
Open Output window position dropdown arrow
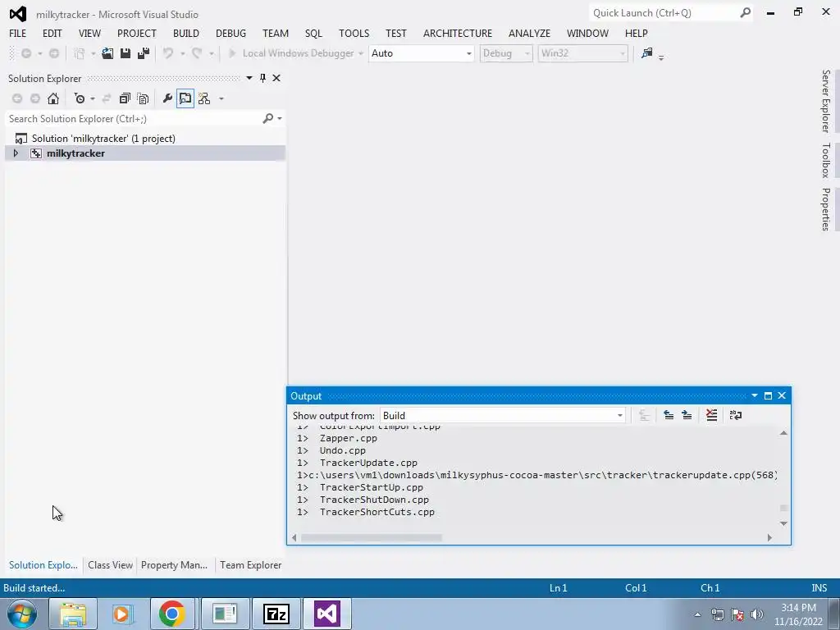coord(755,396)
